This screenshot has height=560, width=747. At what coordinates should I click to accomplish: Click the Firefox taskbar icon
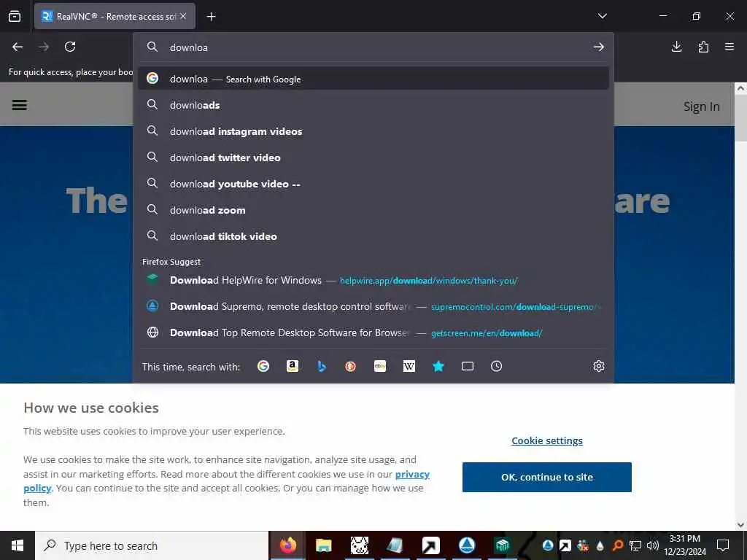(287, 545)
